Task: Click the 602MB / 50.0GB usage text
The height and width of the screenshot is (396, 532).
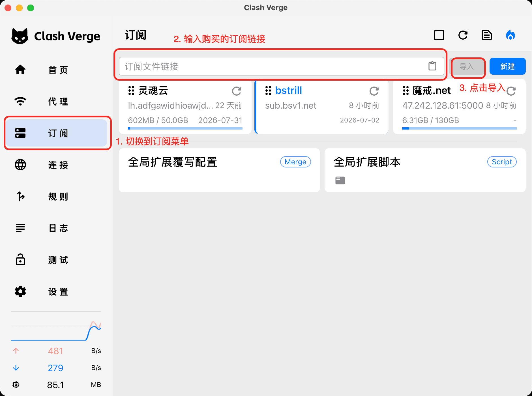Action: click(x=158, y=120)
